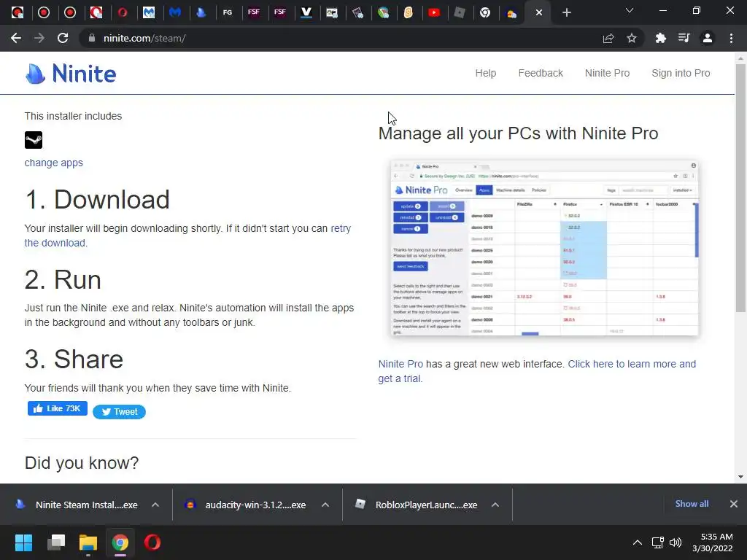The image size is (747, 560).
Task: Share this page from the address bar
Action: click(x=608, y=38)
